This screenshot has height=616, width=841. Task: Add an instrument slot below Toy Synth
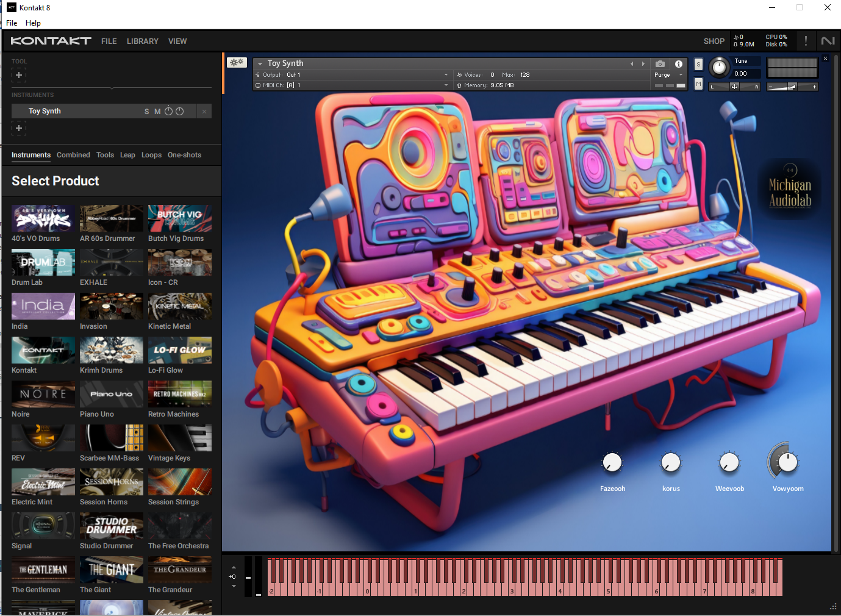click(x=19, y=128)
